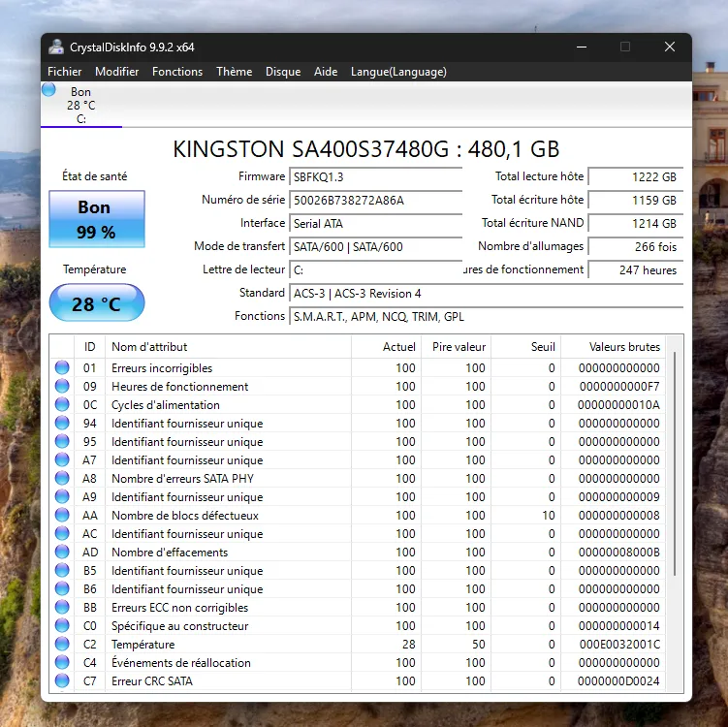
Task: Open the Disque menu
Action: coord(283,72)
